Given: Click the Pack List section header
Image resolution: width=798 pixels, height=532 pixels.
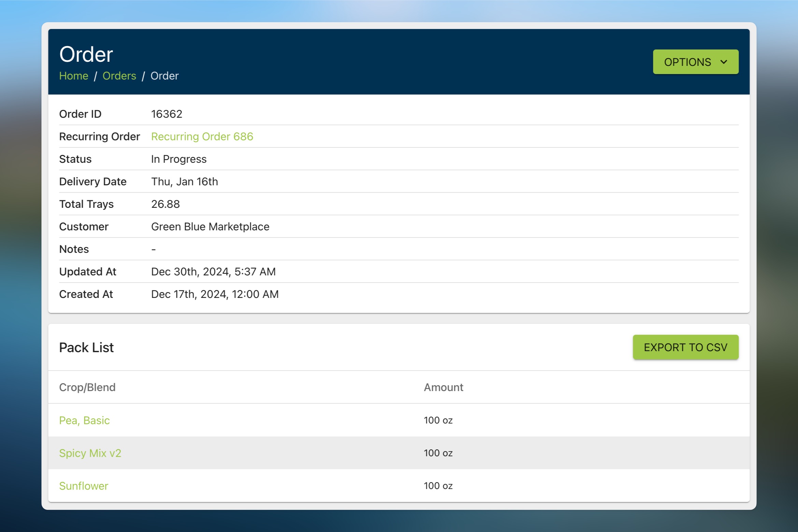Looking at the screenshot, I should [86, 347].
